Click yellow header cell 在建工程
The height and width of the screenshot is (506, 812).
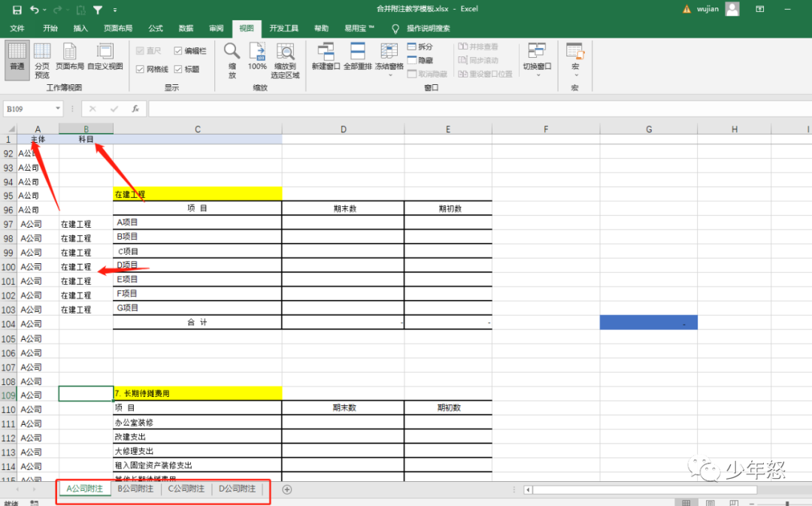197,194
